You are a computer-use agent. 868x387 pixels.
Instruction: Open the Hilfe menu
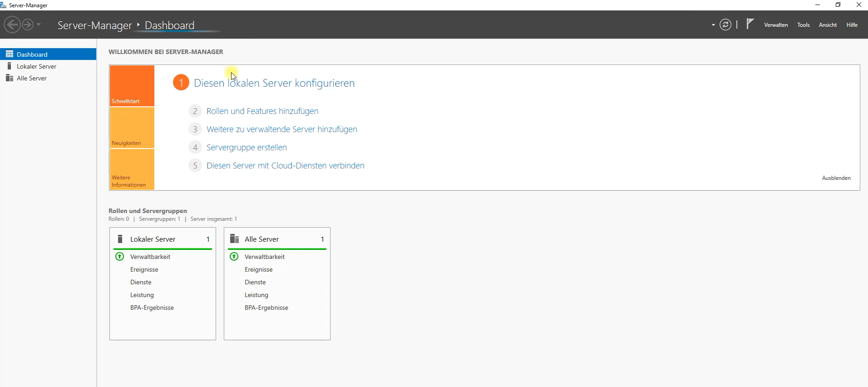click(x=852, y=25)
